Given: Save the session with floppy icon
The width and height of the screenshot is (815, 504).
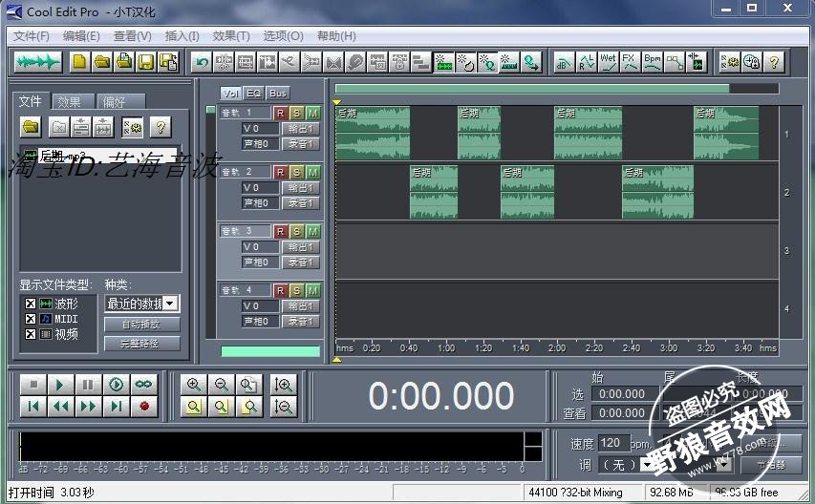Looking at the screenshot, I should (146, 62).
